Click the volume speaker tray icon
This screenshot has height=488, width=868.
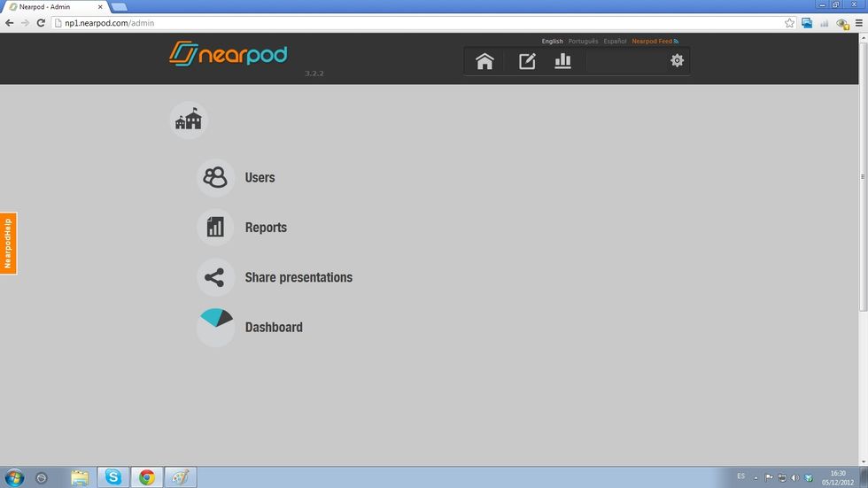[795, 477]
